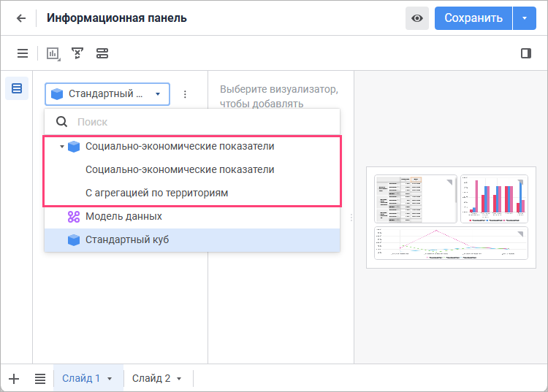The width and height of the screenshot is (548, 392).
Task: Toggle the right side panel
Action: click(525, 53)
